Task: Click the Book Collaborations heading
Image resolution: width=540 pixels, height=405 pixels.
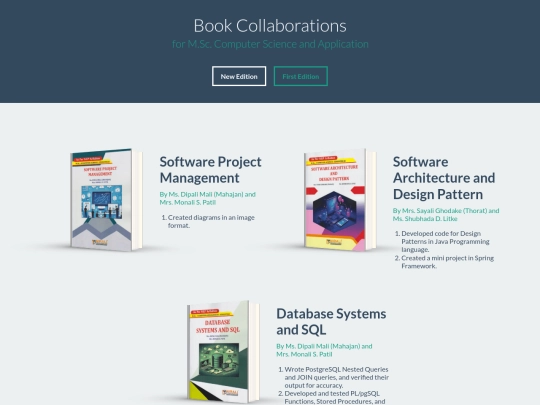Action: coord(270,26)
